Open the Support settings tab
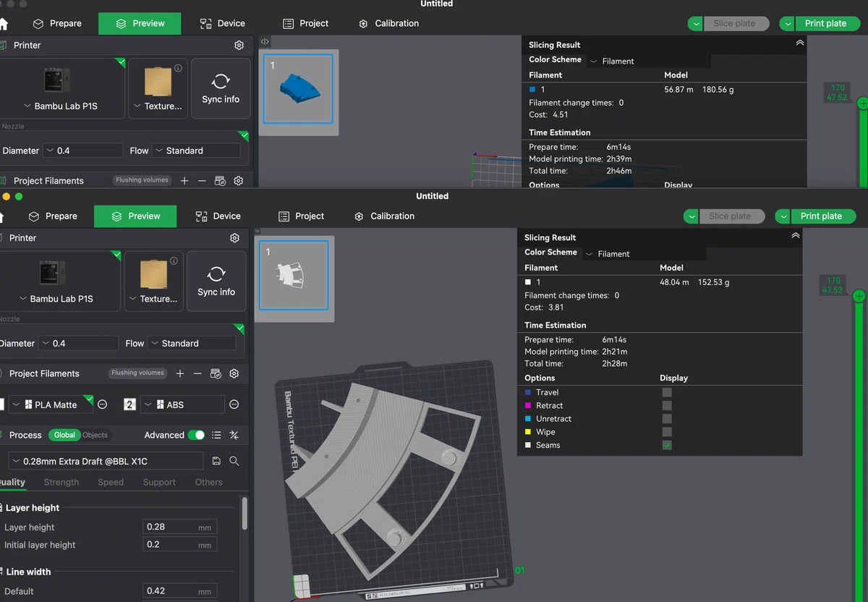Image resolution: width=868 pixels, height=602 pixels. 159,482
